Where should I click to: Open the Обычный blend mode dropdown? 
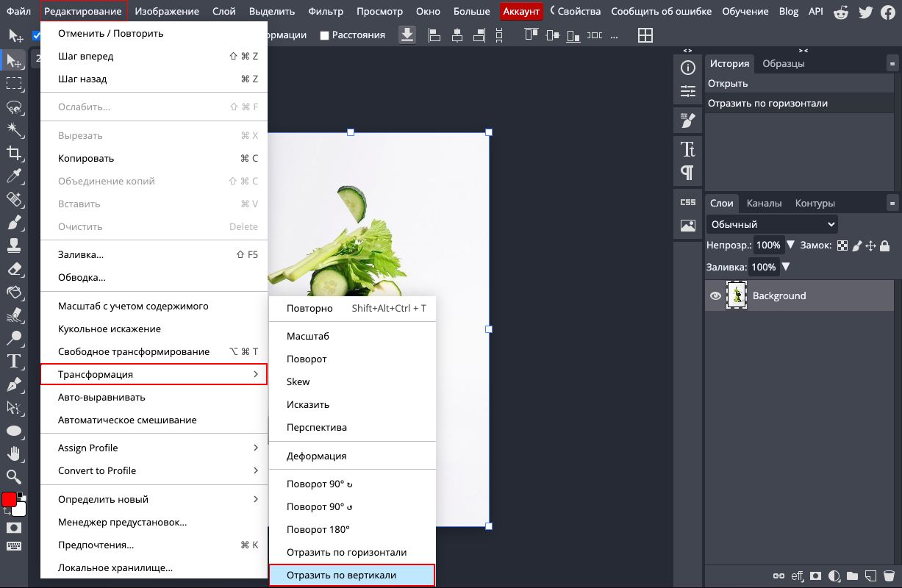tap(772, 224)
